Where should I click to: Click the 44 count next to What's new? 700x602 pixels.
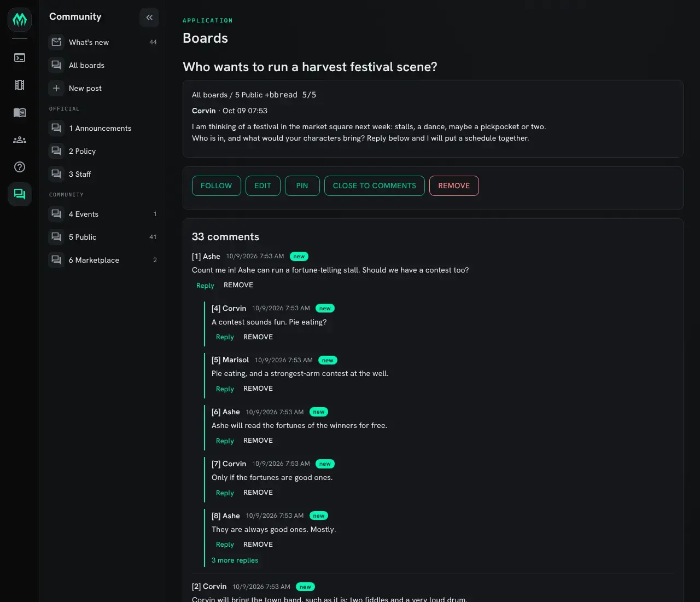(x=153, y=42)
